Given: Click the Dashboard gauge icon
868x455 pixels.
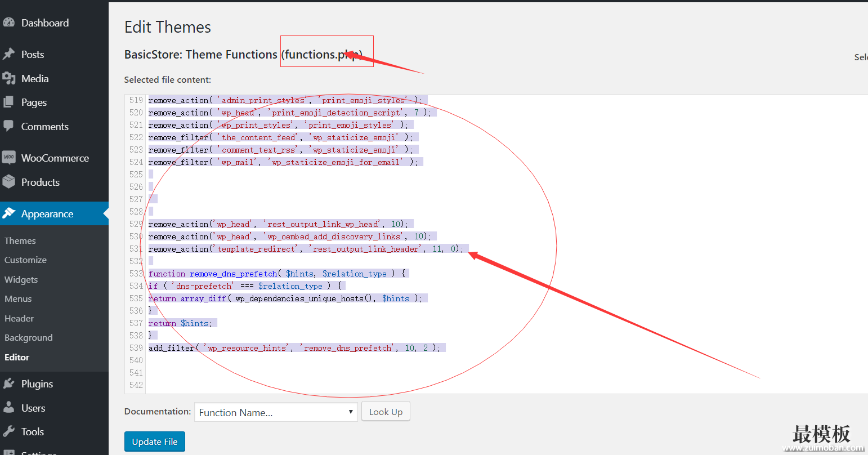Looking at the screenshot, I should coord(8,23).
